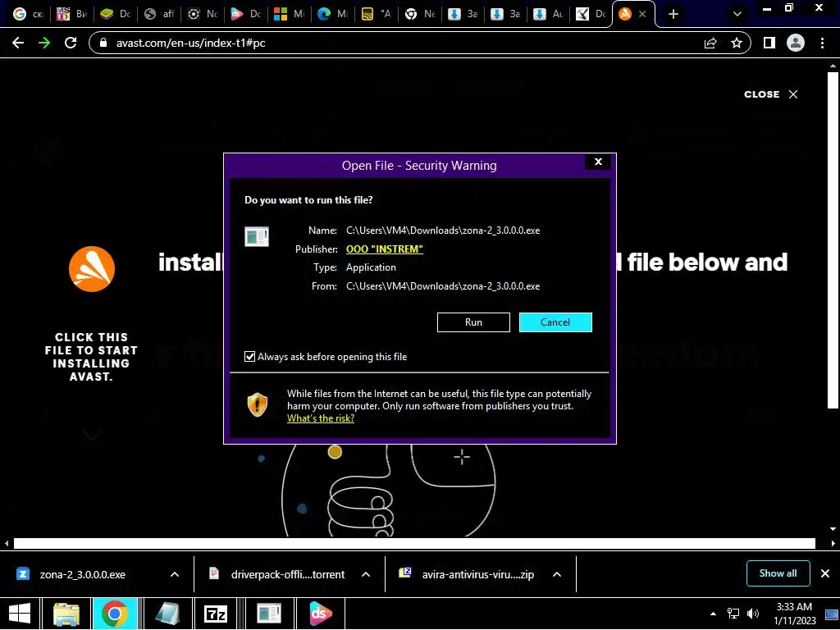Click the Chrome taskbar icon

(114, 614)
